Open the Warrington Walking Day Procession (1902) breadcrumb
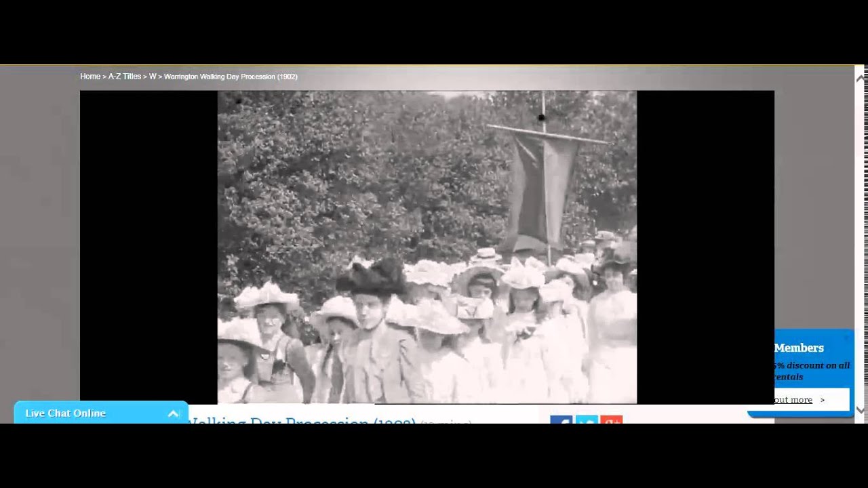This screenshot has width=868, height=488. [231, 77]
